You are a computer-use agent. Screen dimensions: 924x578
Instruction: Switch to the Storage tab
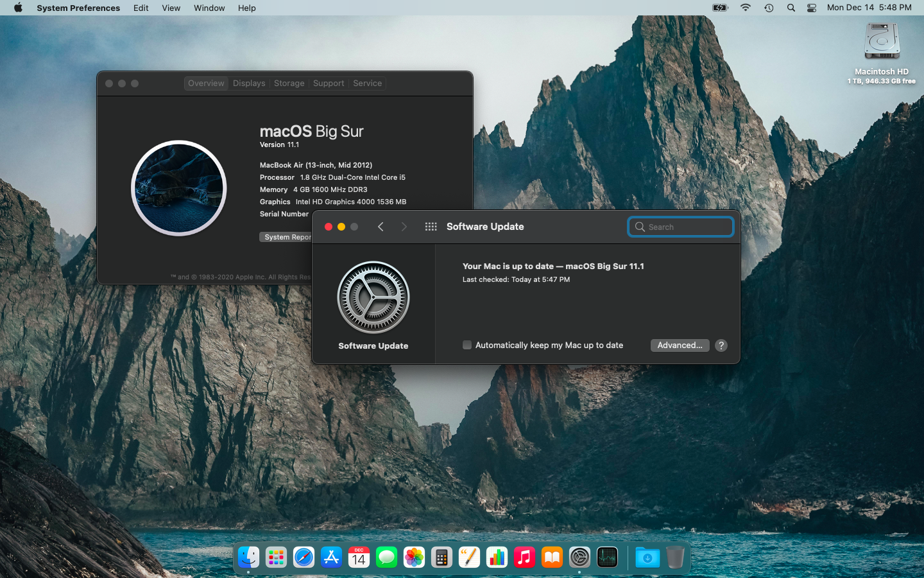pos(289,83)
